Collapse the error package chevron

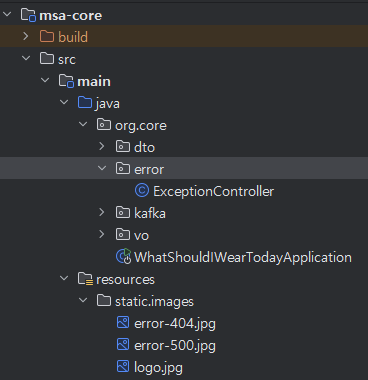coord(102,168)
